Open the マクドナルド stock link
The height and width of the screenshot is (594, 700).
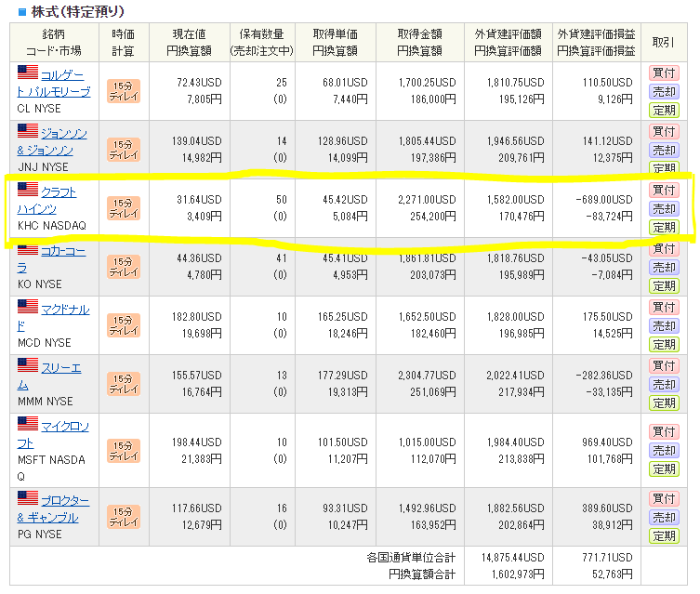[x=65, y=309]
